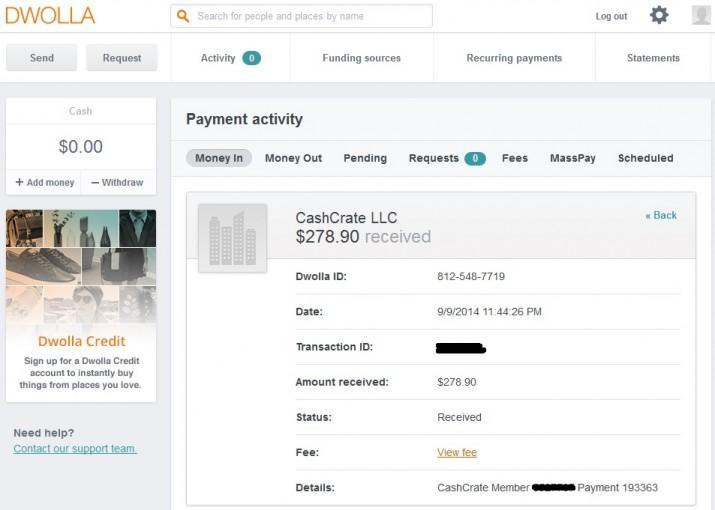Click the View fee link
Viewport: 715px width, 510px height.
coord(457,453)
